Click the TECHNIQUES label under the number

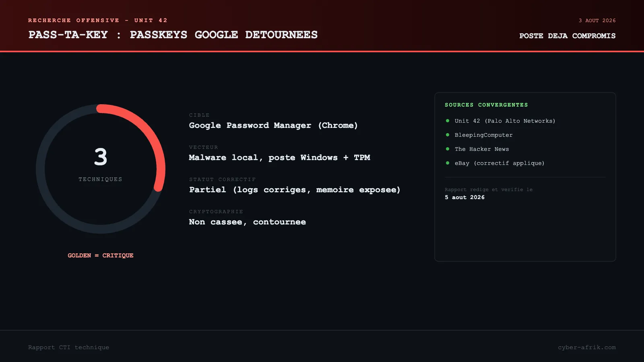101,179
